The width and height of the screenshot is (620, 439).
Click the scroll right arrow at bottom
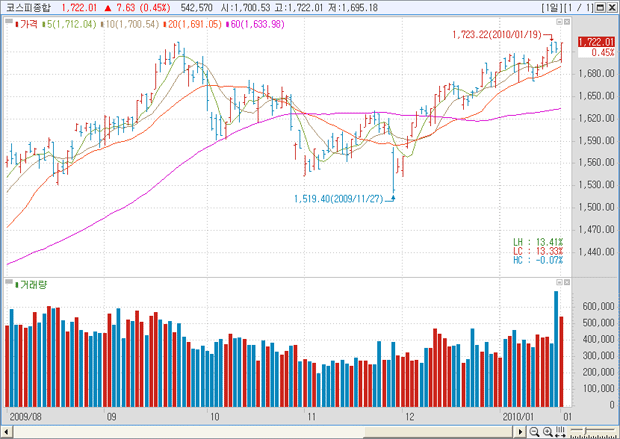click(520, 432)
